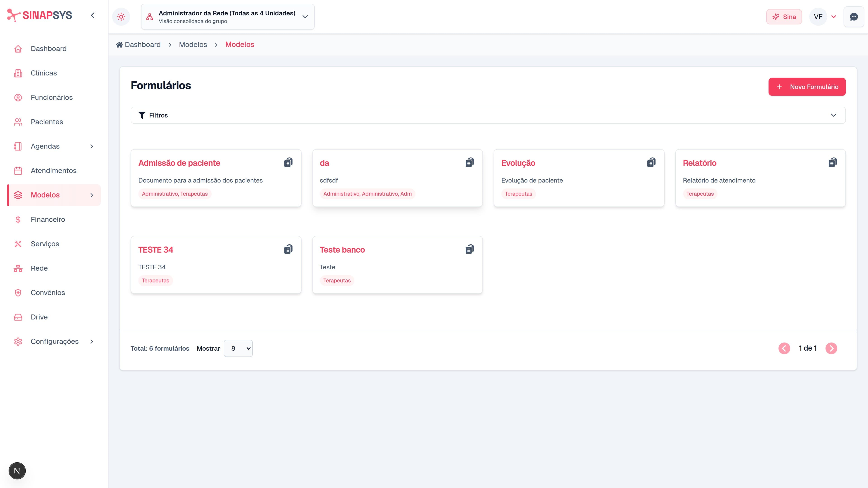The image size is (868, 488).
Task: Open the TESTE 34 form card
Action: coord(155,250)
